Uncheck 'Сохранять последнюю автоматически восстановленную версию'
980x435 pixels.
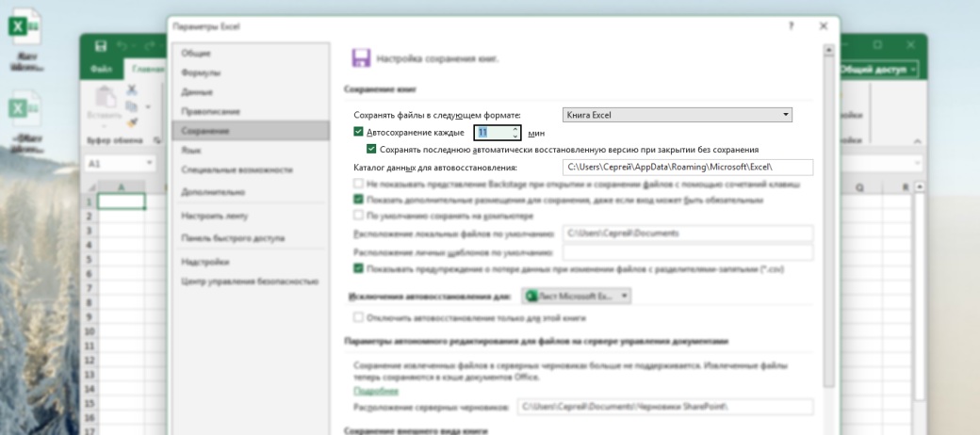371,149
